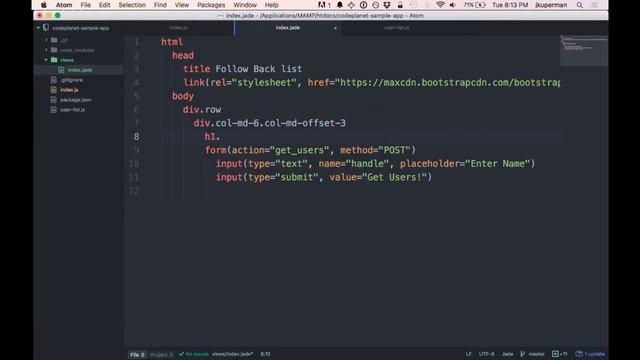Click the modified dot on index.jade tab
640x360 pixels.
(335, 28)
